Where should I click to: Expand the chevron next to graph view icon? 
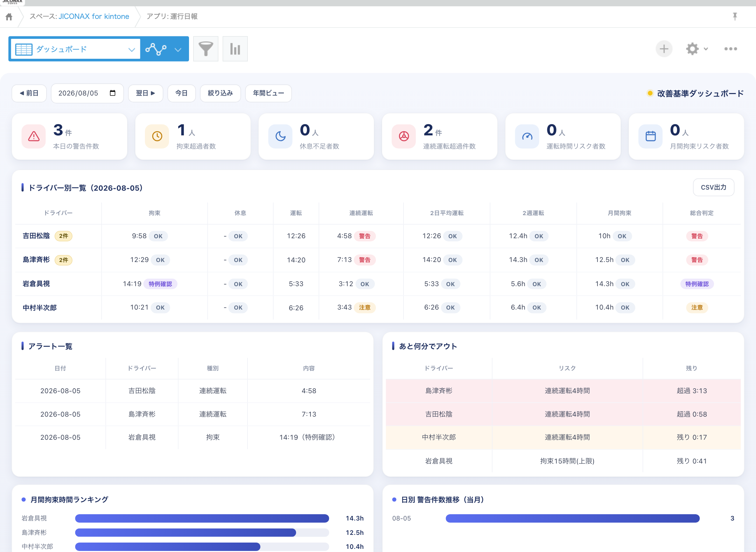178,49
